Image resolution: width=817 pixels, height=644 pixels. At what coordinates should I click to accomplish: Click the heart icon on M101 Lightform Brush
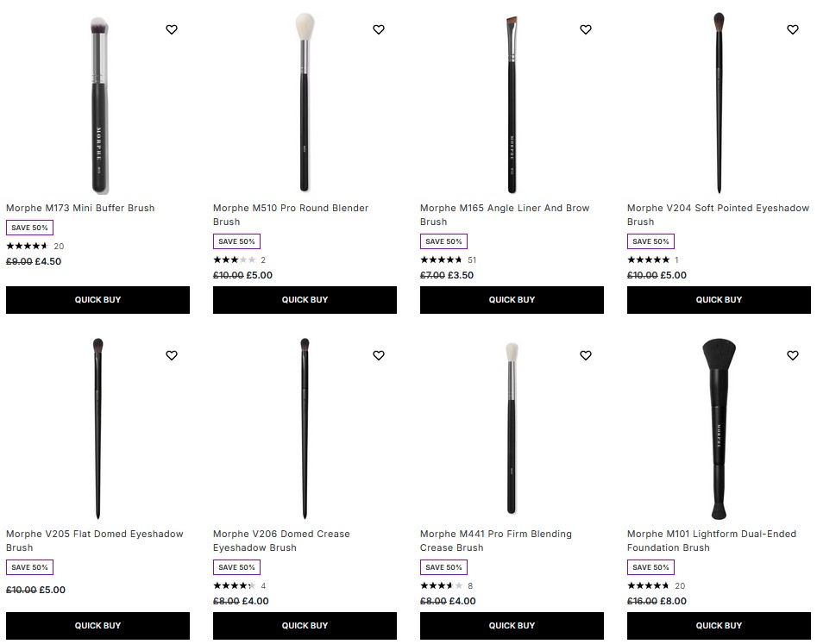(792, 354)
